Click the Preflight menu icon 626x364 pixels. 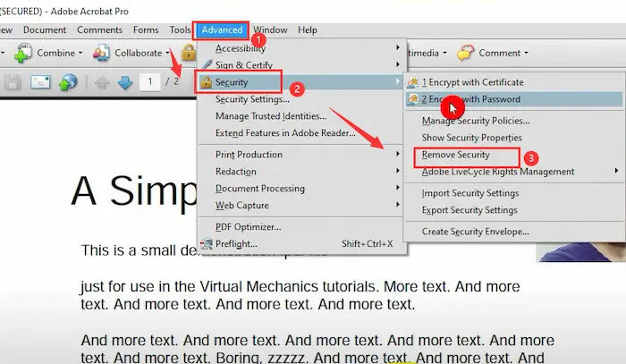(207, 243)
